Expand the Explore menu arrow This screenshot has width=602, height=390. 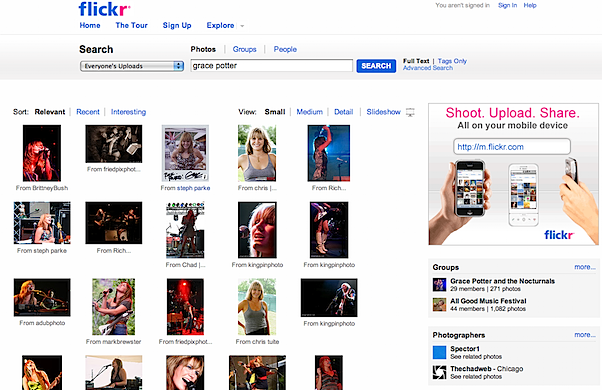pyautogui.click(x=242, y=26)
